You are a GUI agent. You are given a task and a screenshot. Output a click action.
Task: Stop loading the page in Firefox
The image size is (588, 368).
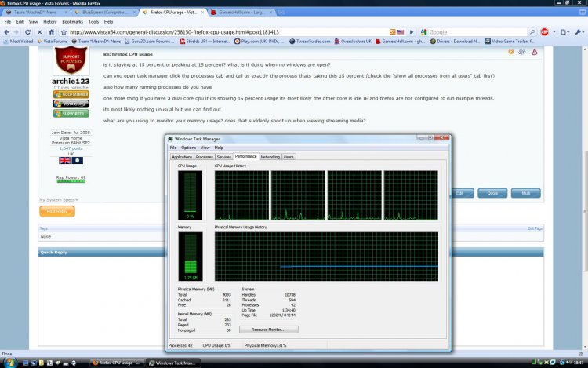tap(39, 32)
